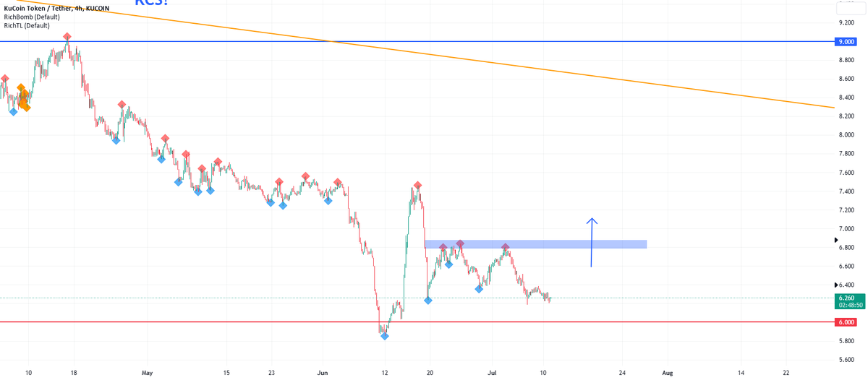Click the 5.600 price axis label
This screenshot has width=868, height=380.
[x=846, y=360]
